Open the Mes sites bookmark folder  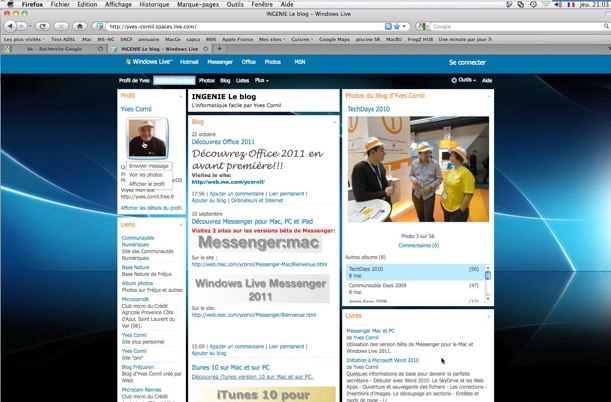coord(272,39)
